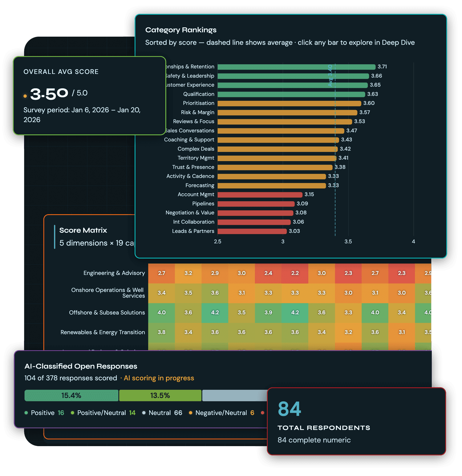Click the Survey period date text

82,115
